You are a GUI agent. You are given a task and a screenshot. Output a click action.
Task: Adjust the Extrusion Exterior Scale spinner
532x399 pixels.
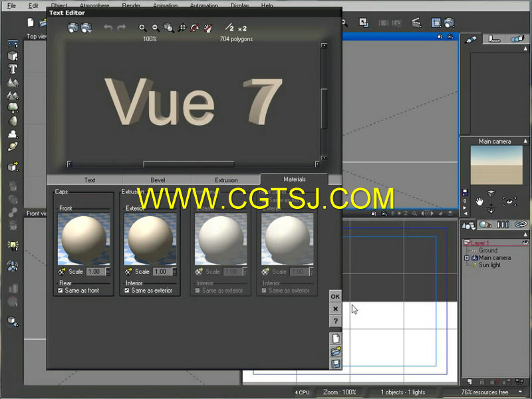click(174, 271)
